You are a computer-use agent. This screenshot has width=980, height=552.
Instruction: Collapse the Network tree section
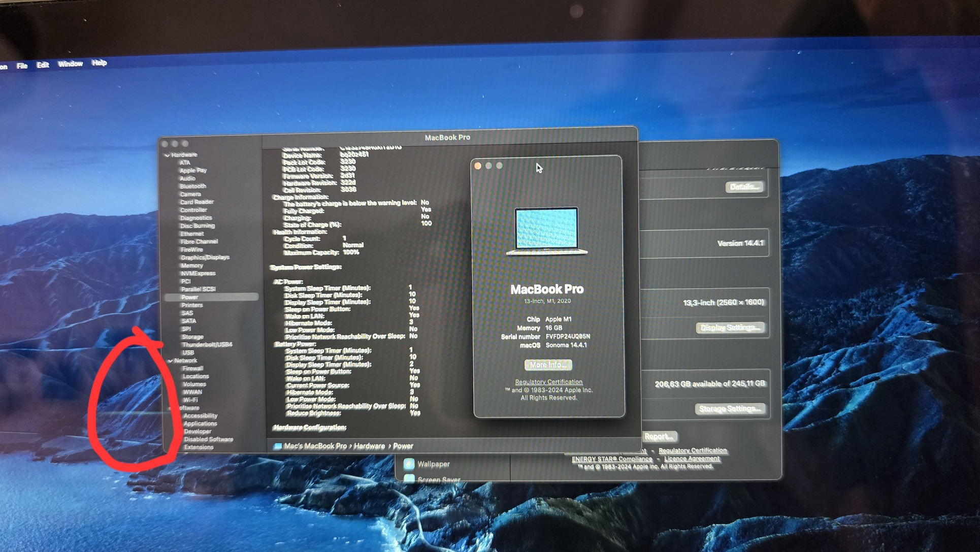pos(171,361)
